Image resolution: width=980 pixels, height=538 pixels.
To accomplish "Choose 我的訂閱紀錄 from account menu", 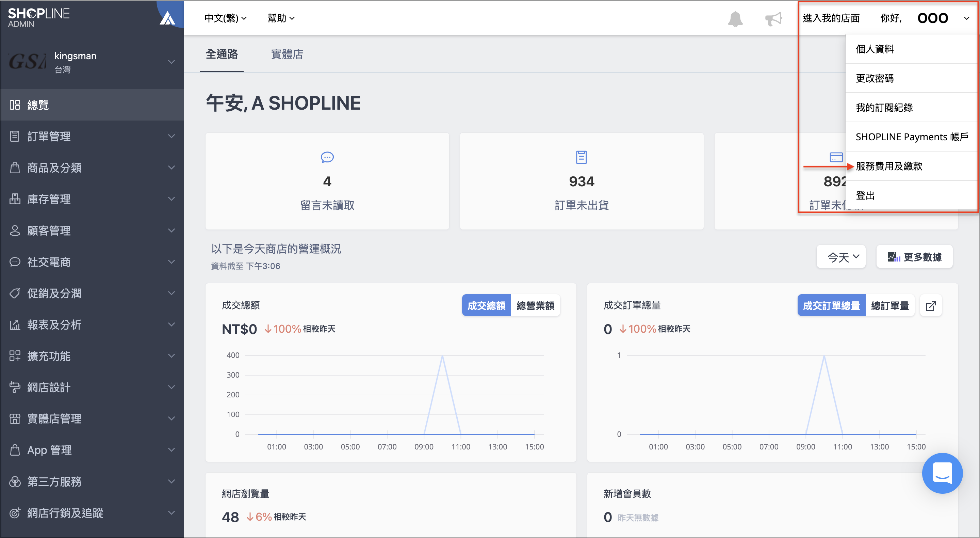I will [x=911, y=107].
